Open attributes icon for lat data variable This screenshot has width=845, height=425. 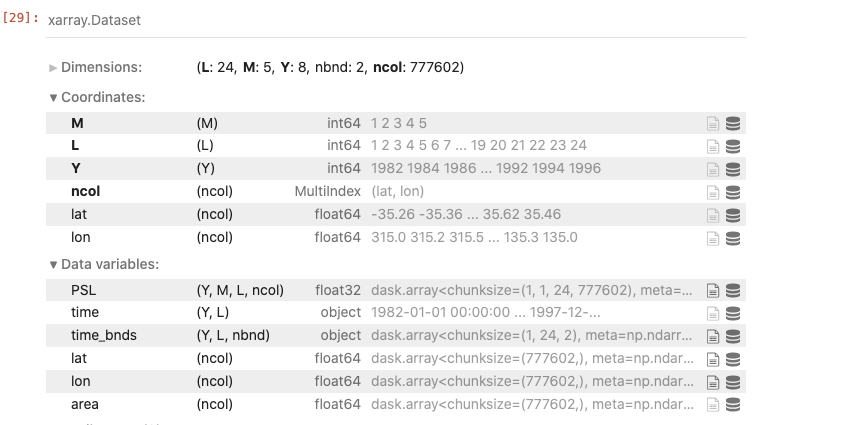coord(712,359)
